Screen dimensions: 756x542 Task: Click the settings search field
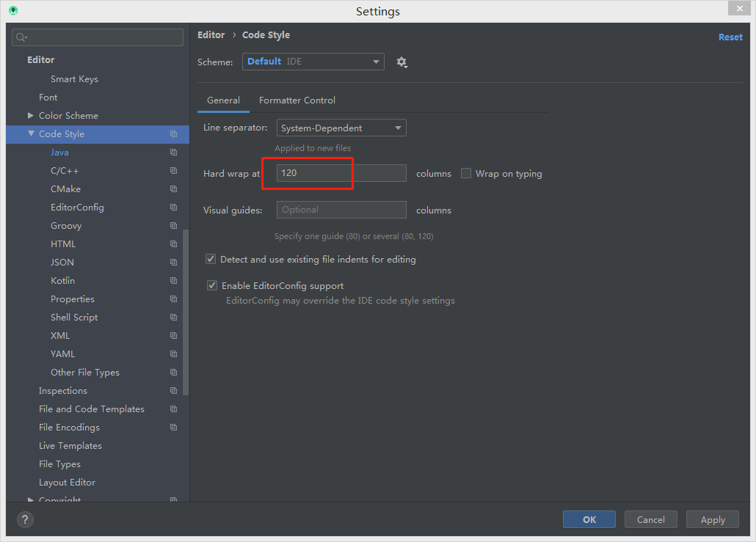pyautogui.click(x=98, y=37)
